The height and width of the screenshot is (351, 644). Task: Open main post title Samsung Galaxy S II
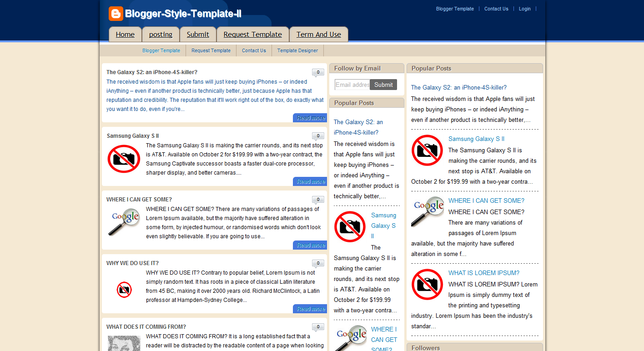[x=133, y=136]
